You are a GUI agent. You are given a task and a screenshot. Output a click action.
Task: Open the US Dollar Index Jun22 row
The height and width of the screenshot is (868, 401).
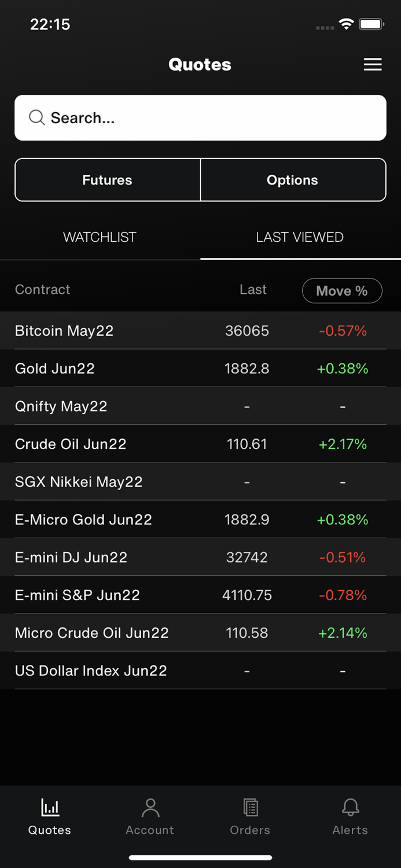(x=91, y=671)
